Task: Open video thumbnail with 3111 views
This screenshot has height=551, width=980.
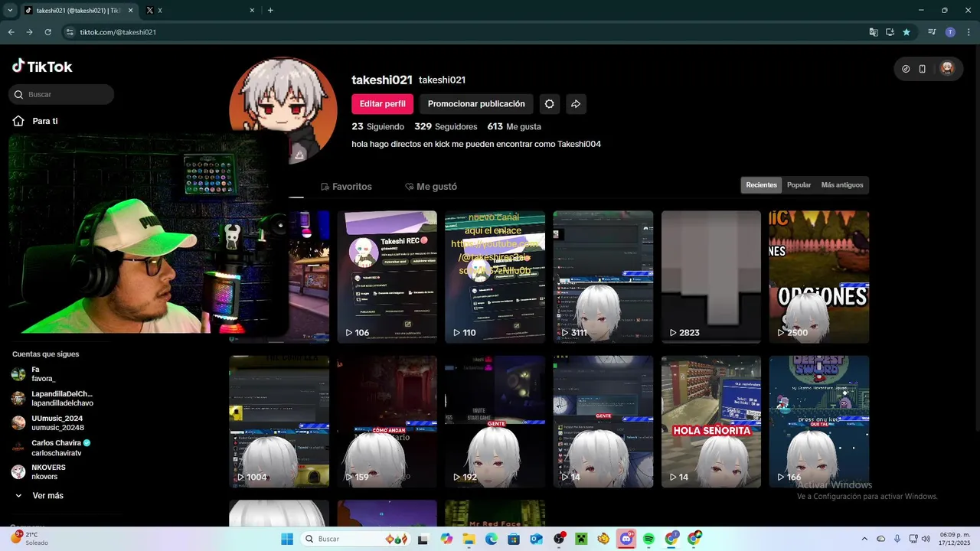Action: [x=603, y=277]
